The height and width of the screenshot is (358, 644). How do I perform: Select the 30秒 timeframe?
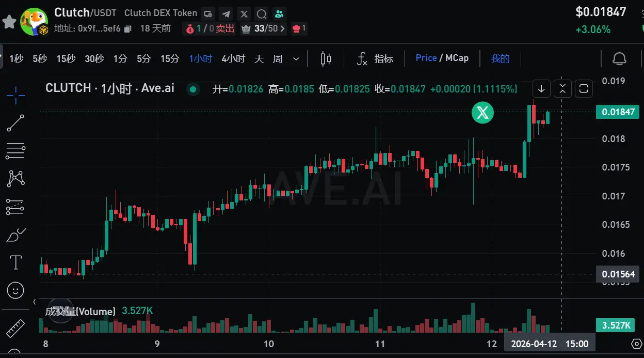[94, 59]
